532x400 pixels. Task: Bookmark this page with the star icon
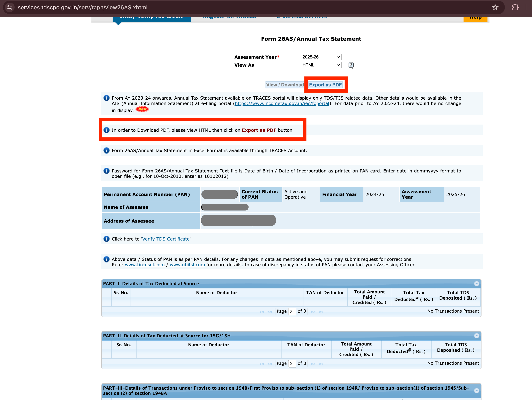pyautogui.click(x=495, y=7)
